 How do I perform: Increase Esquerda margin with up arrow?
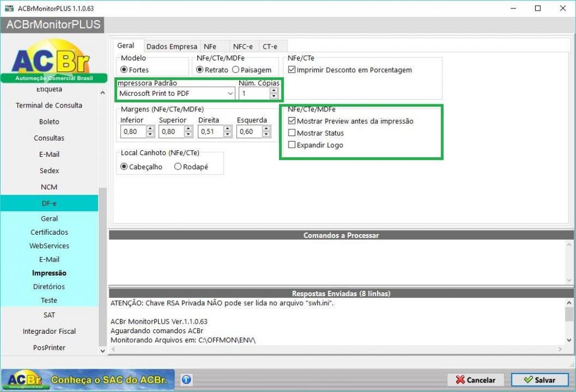[x=267, y=128]
